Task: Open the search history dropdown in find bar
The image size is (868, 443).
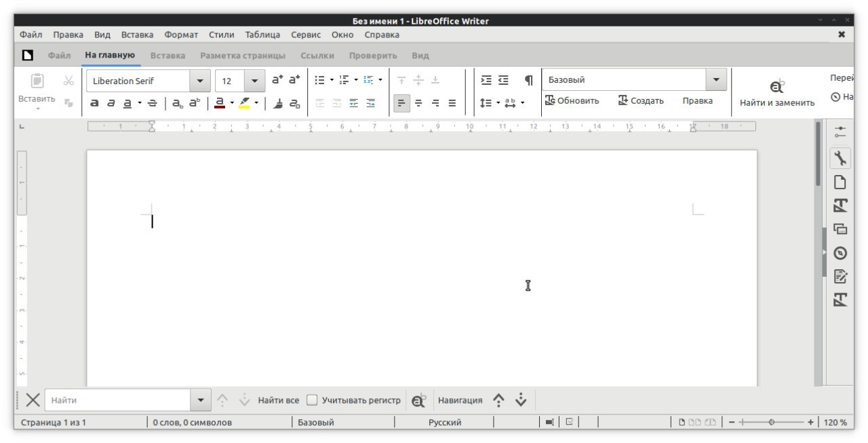Action: click(200, 400)
